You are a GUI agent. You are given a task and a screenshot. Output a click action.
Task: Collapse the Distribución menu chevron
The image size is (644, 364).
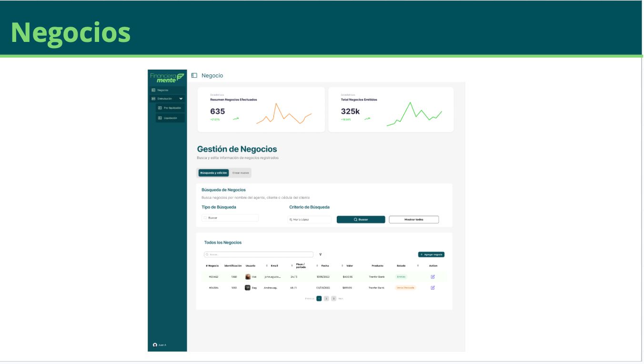tap(181, 99)
